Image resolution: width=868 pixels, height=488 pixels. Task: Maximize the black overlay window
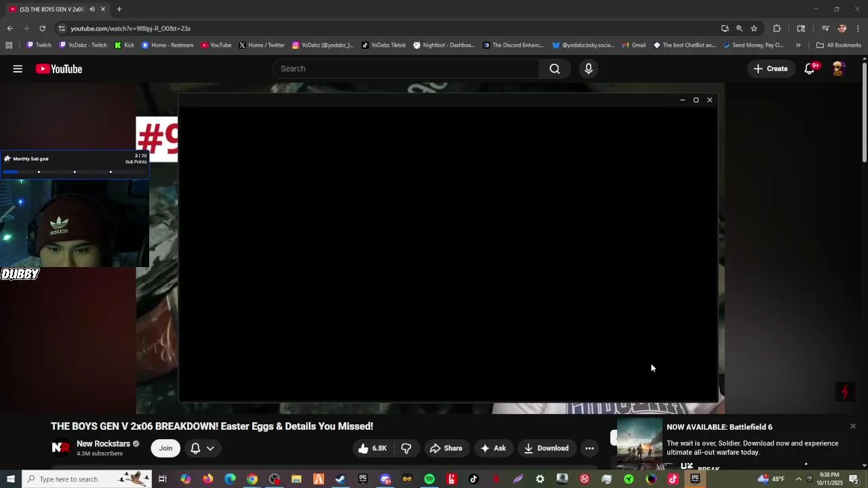[x=696, y=100]
